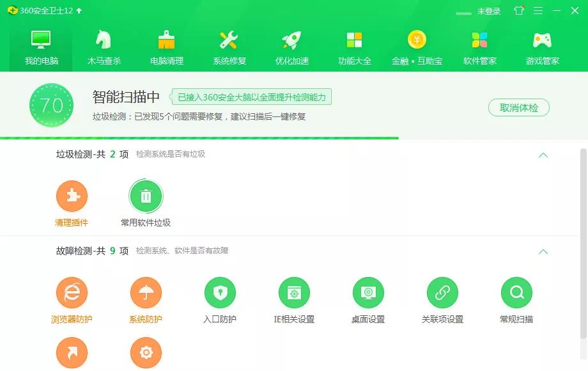This screenshot has width=588, height=371.
Task: Open IE相关设置 settings icon
Action: click(294, 291)
